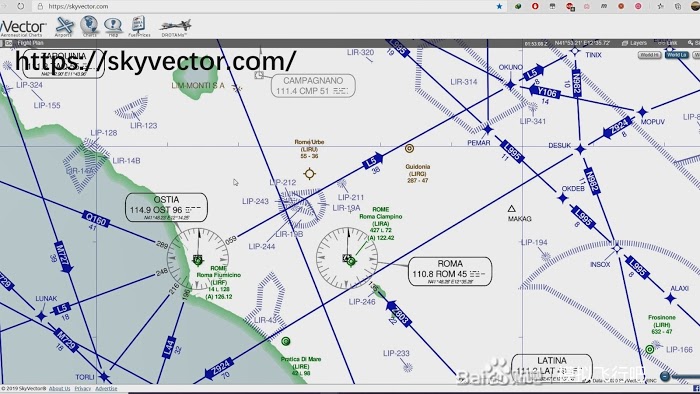Switch to World Lo chart
The image size is (700, 394).
coord(676,55)
